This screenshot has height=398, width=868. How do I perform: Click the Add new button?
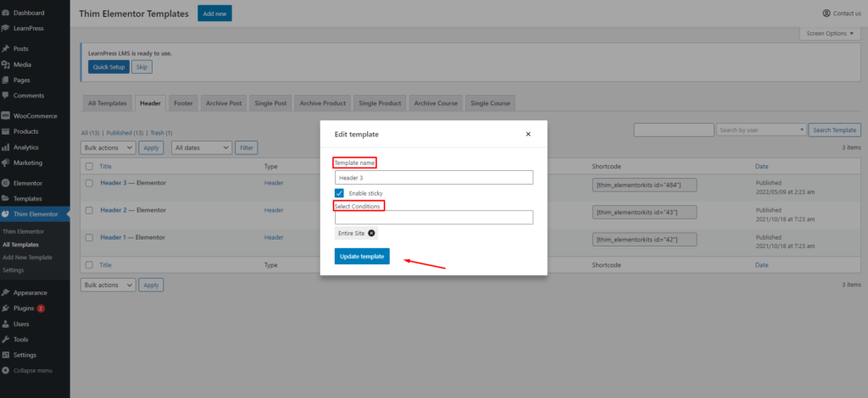click(x=214, y=14)
